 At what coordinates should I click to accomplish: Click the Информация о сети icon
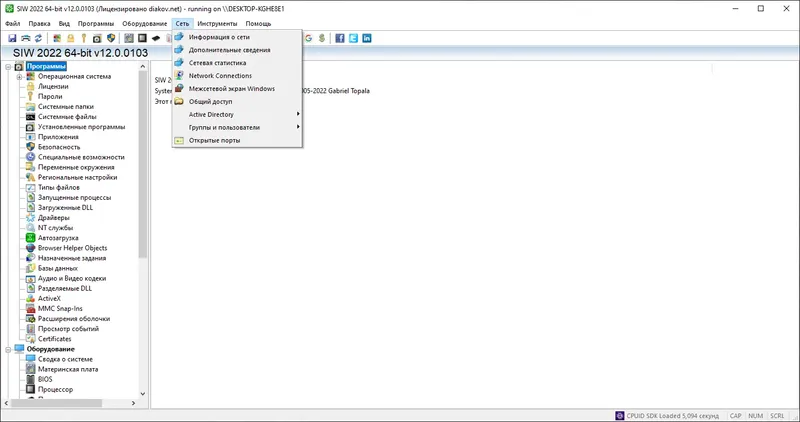179,37
